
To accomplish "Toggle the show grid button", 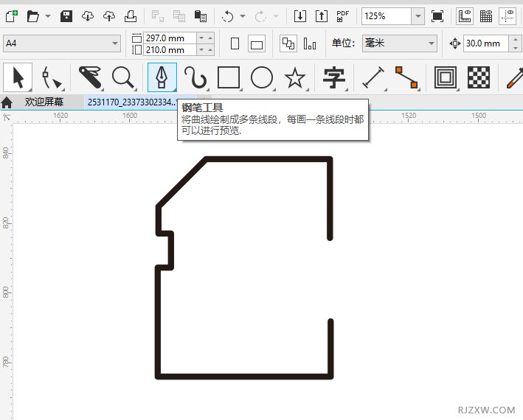I will point(486,16).
